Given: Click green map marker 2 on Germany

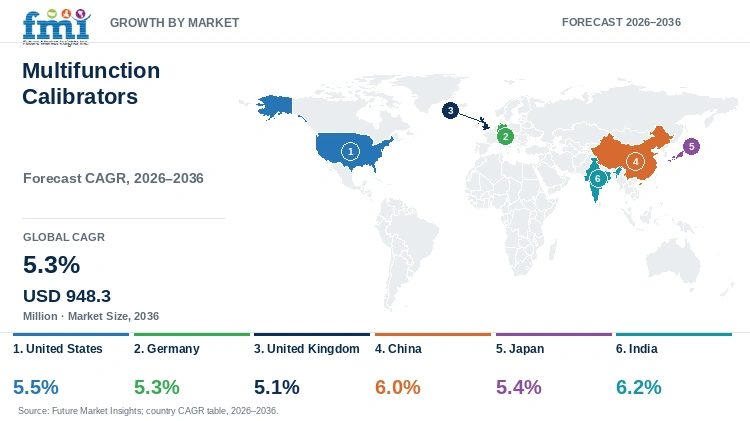Looking at the screenshot, I should (505, 136).
